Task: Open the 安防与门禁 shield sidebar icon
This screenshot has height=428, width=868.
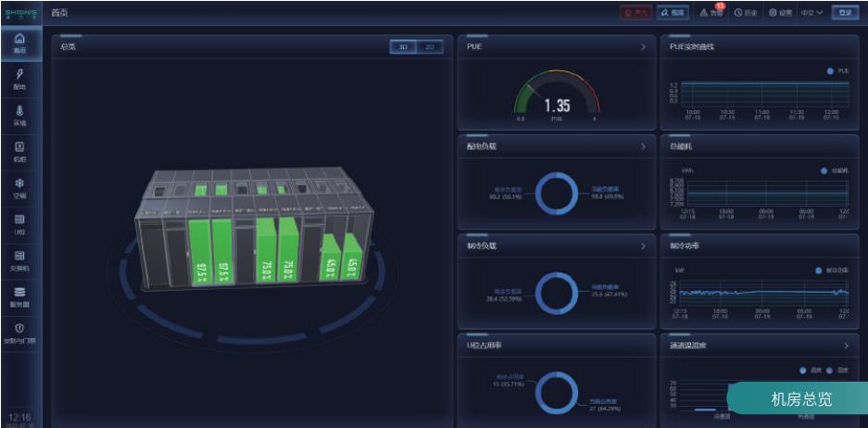Action: pyautogui.click(x=19, y=334)
